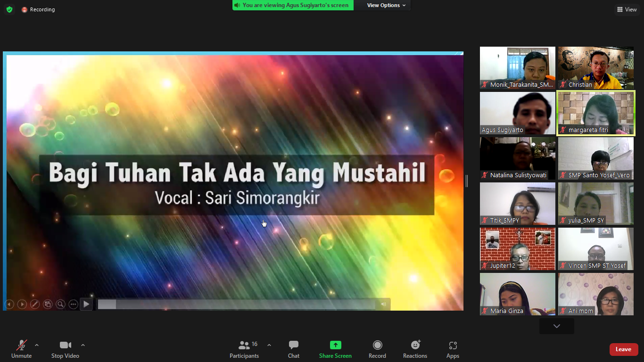The height and width of the screenshot is (362, 644).
Task: Click the muted mic icon on margareta fitri tile
Action: [563, 130]
